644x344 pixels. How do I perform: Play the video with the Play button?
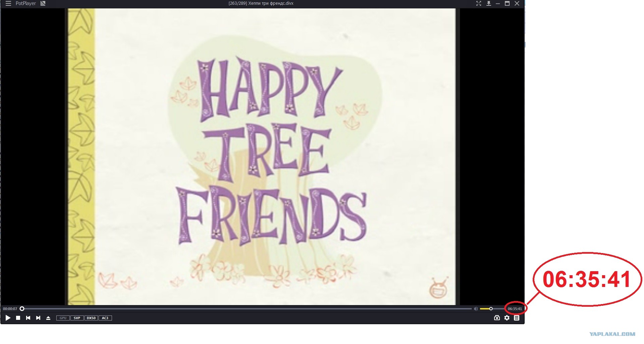pyautogui.click(x=8, y=318)
